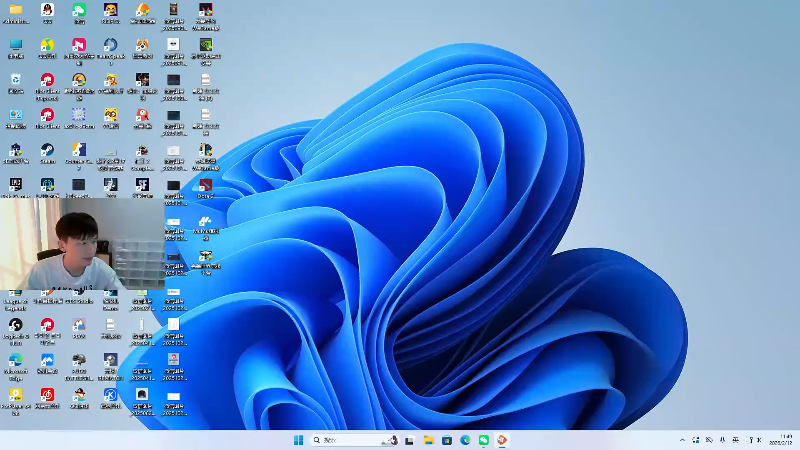Select the PUBG helmet desktop icon
This screenshot has height=450, width=800.
click(x=79, y=360)
